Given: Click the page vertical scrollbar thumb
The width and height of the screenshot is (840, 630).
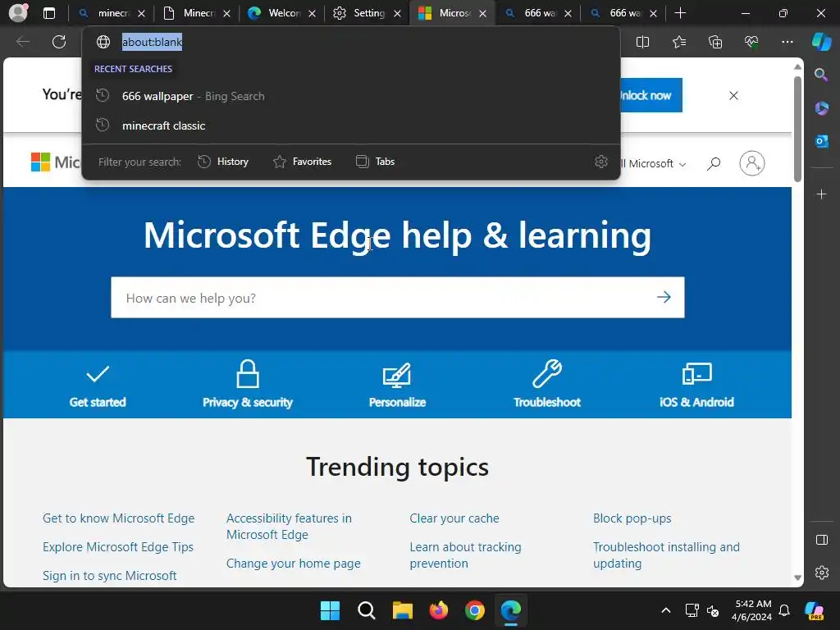Looking at the screenshot, I should pos(797,129).
